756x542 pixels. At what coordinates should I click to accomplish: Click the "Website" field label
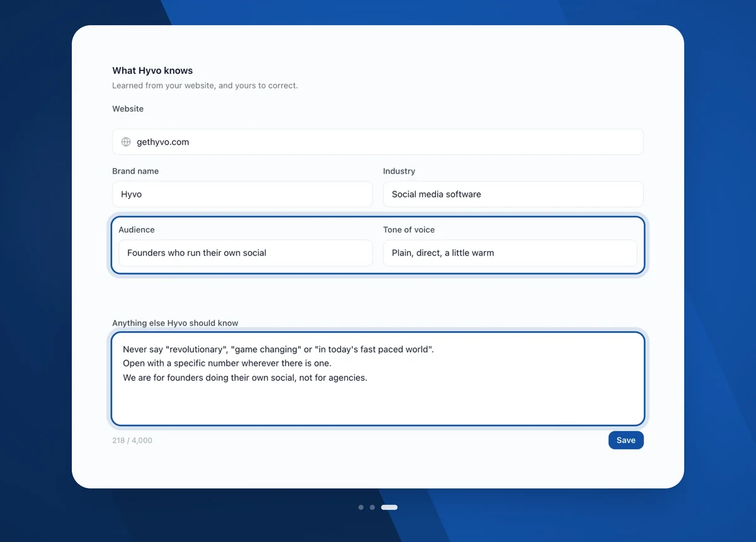click(128, 108)
